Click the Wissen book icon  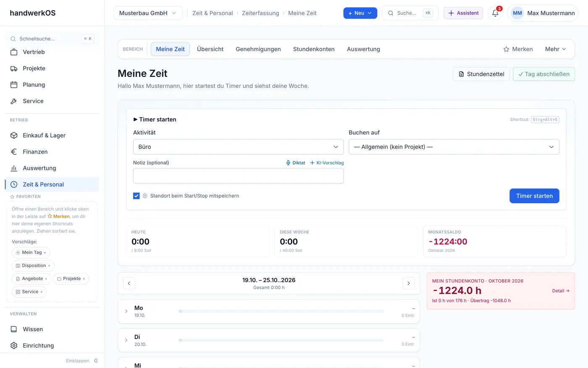(x=14, y=329)
